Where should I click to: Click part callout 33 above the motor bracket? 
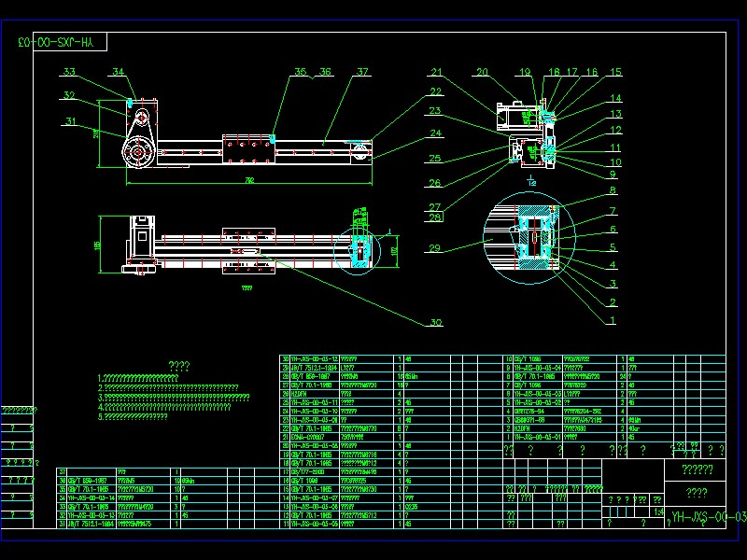[x=69, y=72]
